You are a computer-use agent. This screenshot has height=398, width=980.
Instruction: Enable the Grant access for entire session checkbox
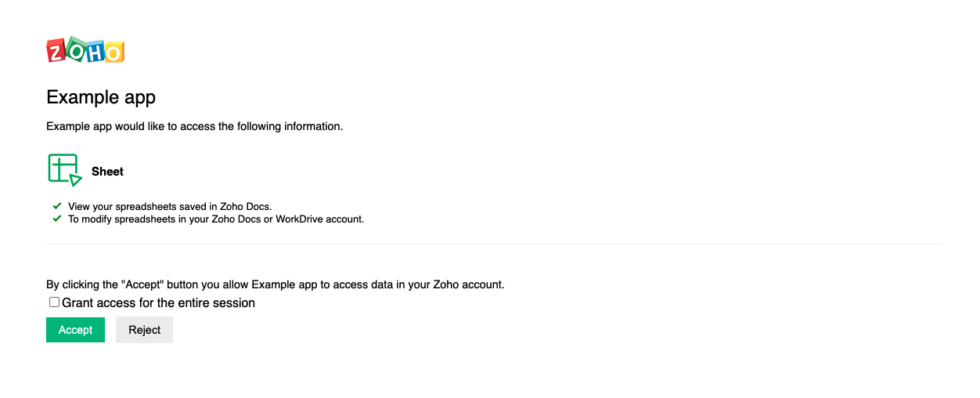[x=55, y=302]
